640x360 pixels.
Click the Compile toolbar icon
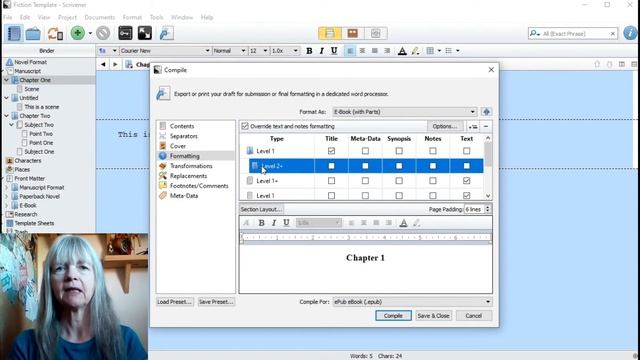(x=167, y=33)
